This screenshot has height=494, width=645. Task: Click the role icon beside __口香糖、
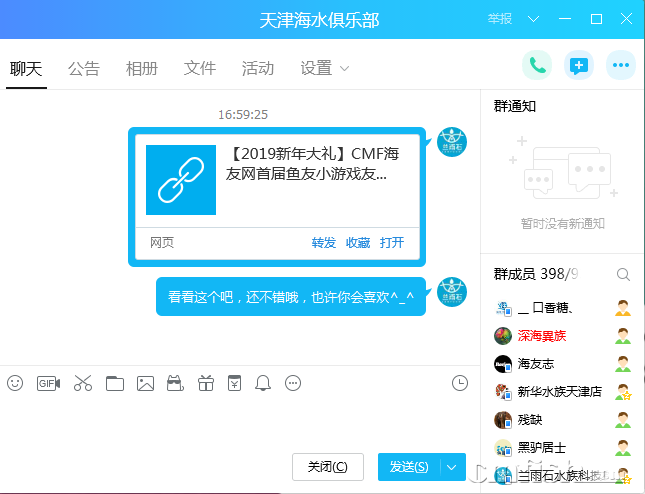point(623,308)
